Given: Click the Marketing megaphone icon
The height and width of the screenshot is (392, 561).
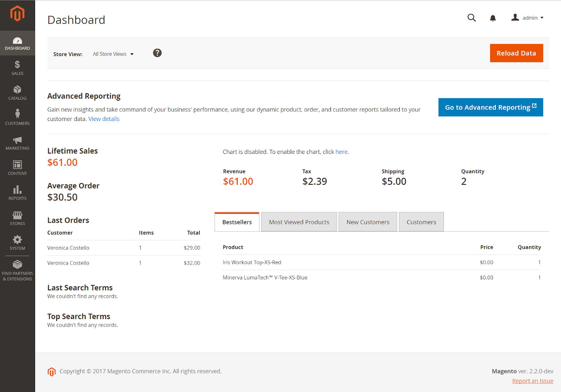Looking at the screenshot, I should tap(17, 142).
